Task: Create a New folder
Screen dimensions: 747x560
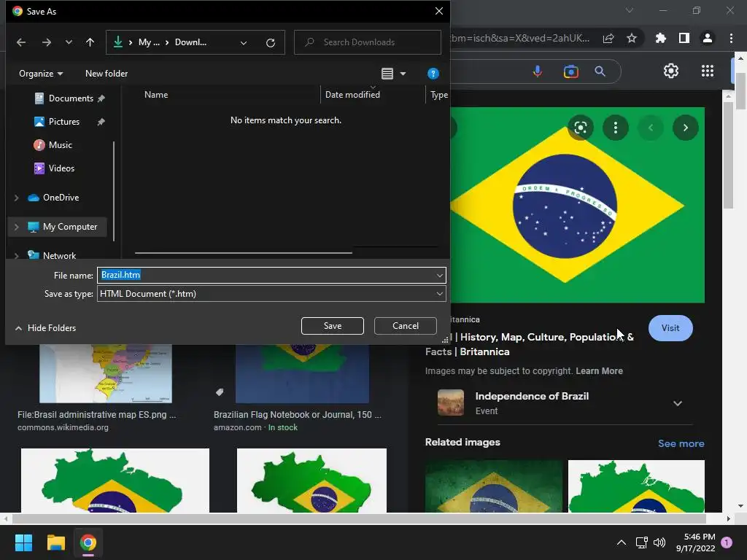Action: click(x=107, y=74)
